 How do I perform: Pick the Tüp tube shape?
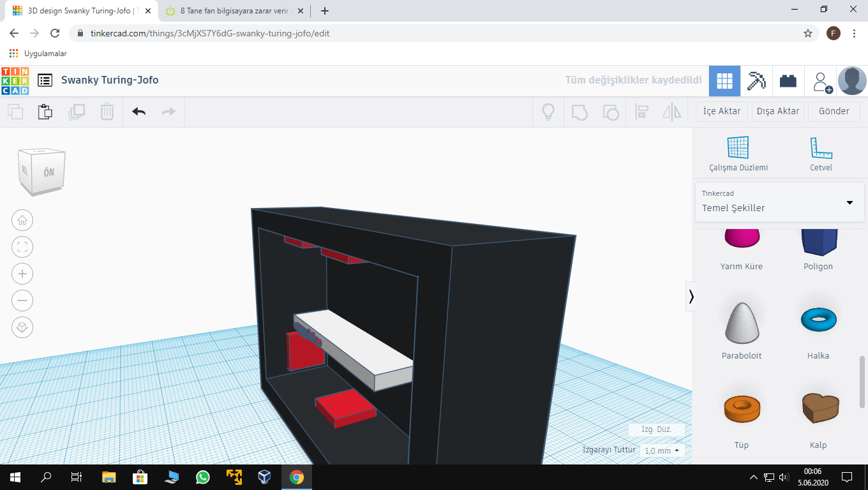tap(742, 420)
